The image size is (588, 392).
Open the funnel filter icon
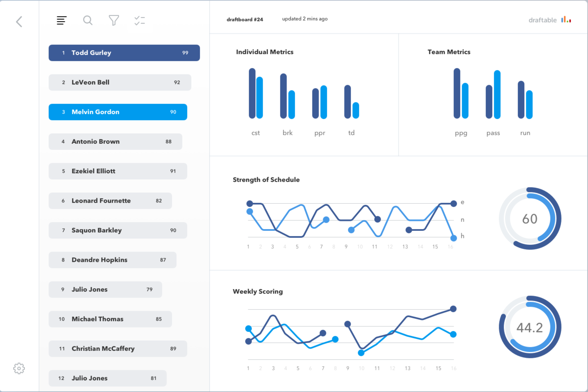pyautogui.click(x=114, y=20)
